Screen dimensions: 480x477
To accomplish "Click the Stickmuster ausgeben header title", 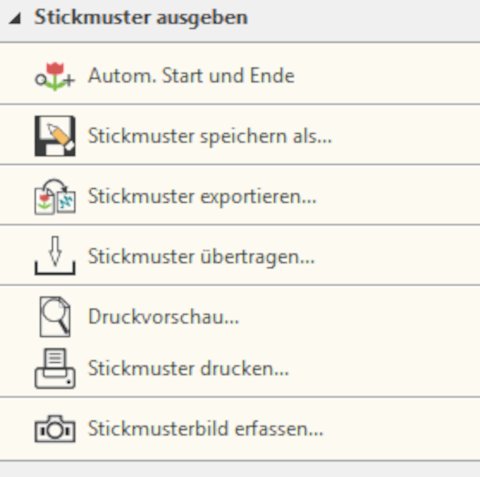I will (141, 17).
